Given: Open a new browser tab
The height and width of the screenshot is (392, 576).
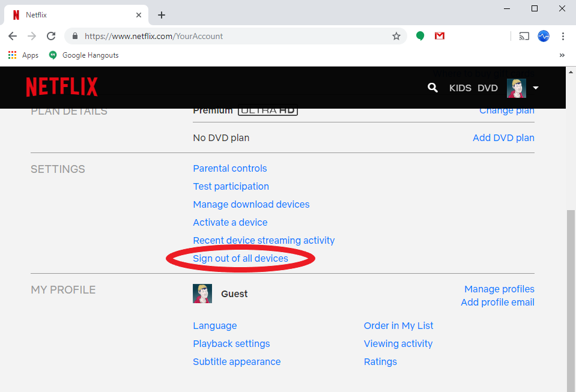Looking at the screenshot, I should (x=161, y=15).
